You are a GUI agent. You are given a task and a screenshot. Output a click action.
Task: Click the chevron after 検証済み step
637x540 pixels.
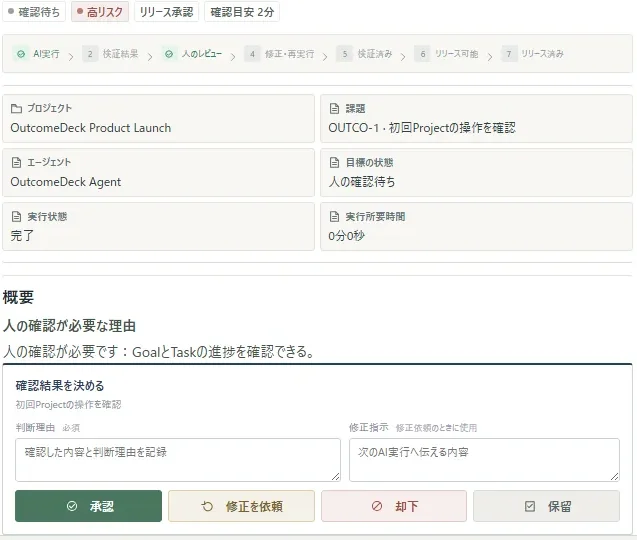point(403,56)
